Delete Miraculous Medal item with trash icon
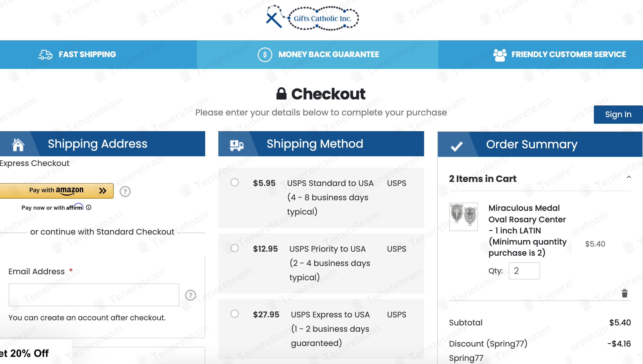 (625, 293)
